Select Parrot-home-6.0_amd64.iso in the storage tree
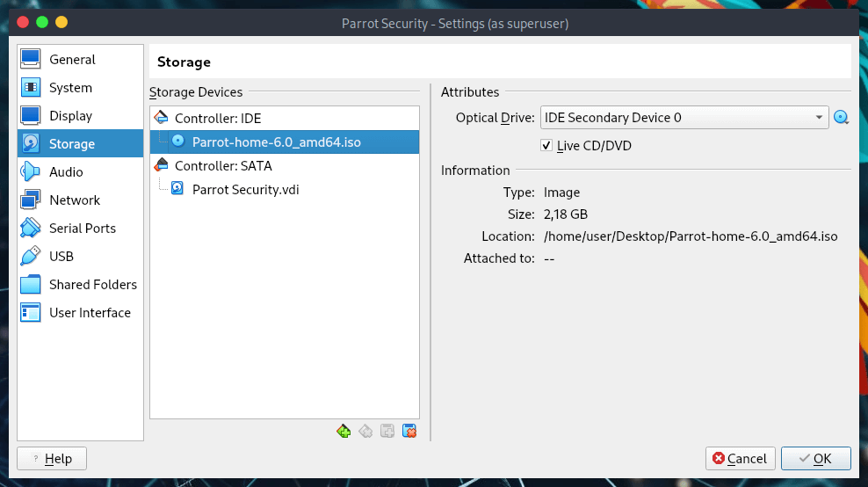 point(276,142)
